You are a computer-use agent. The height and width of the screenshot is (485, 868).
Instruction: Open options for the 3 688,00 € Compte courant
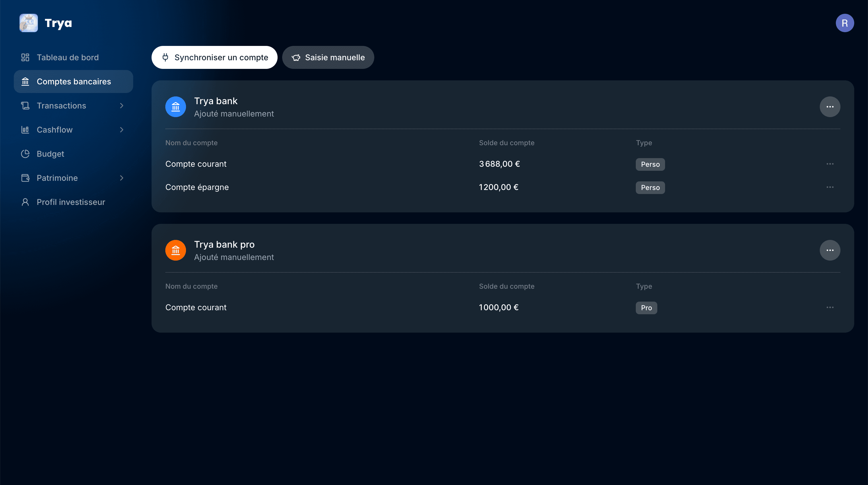[x=830, y=164]
